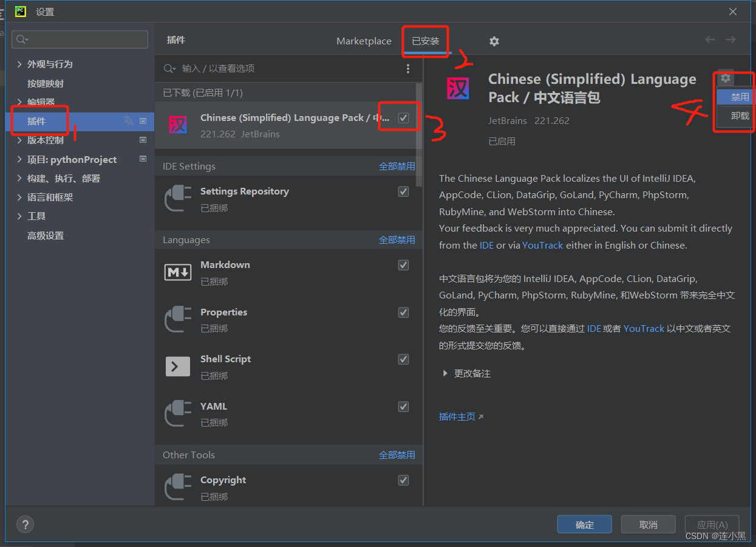The width and height of the screenshot is (756, 547).
Task: Open the IDE link in English description
Action: [x=487, y=245]
